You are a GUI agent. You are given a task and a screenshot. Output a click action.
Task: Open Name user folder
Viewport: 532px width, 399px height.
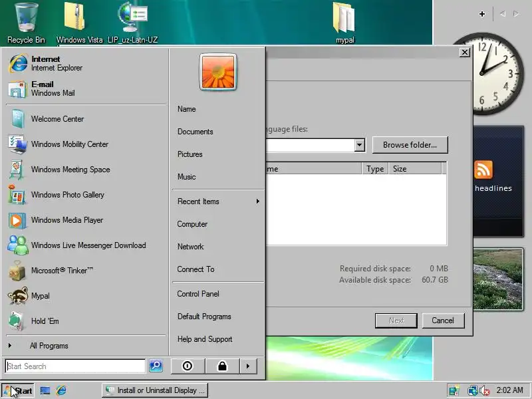(x=218, y=109)
